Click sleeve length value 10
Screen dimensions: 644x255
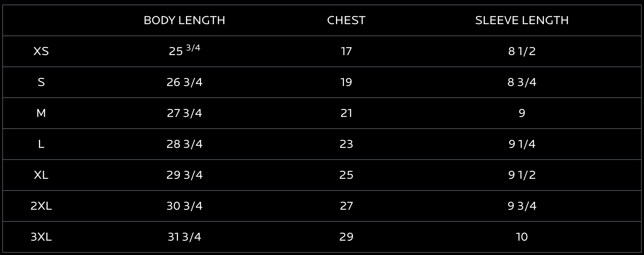pyautogui.click(x=522, y=237)
